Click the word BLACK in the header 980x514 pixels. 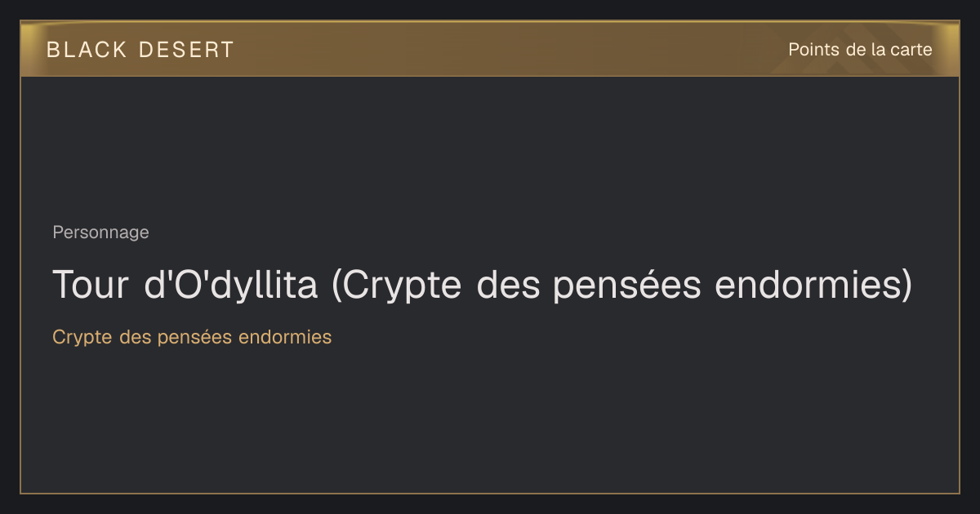pos(87,50)
